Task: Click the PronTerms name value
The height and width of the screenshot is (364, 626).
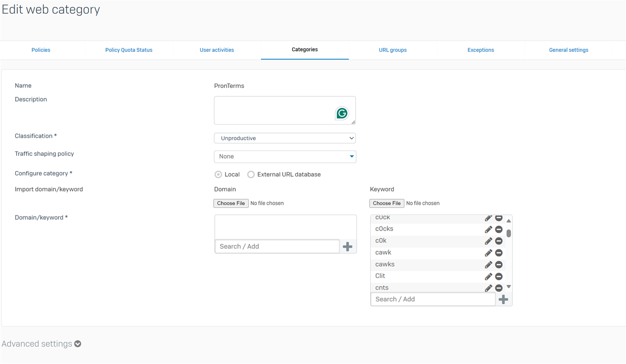Action: tap(229, 86)
